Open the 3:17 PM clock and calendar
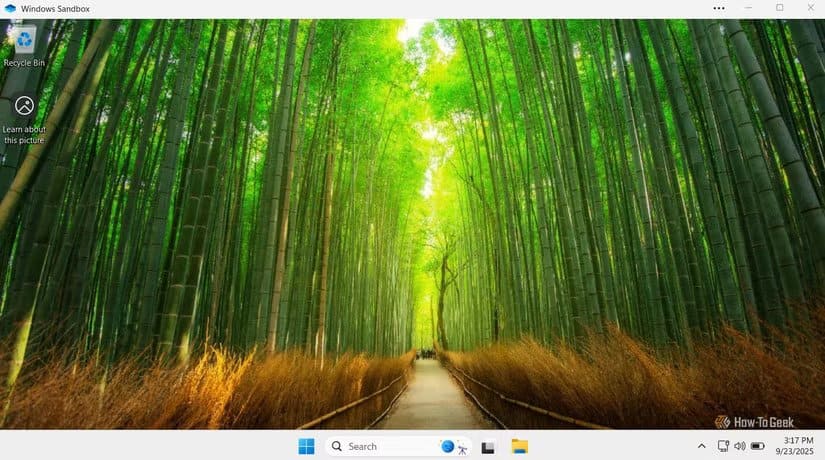 coord(797,446)
